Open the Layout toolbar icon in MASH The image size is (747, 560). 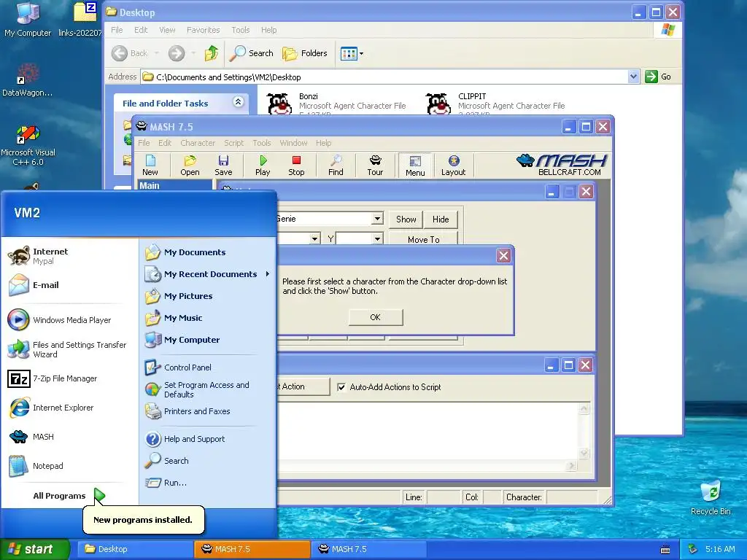pyautogui.click(x=453, y=166)
